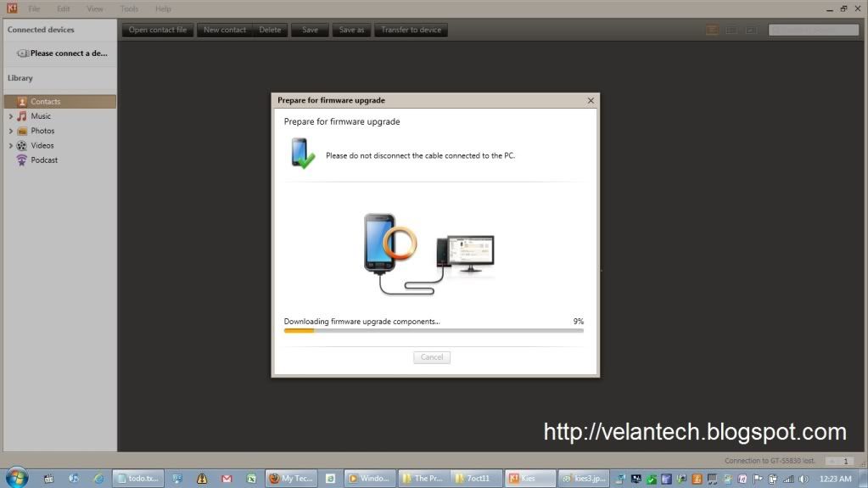The width and height of the screenshot is (868, 488).
Task: Restore down the Kies window
Action: (843, 8)
